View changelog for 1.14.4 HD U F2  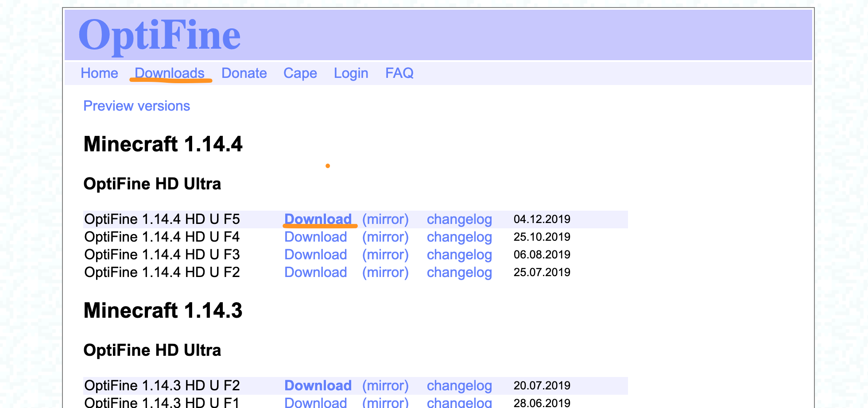(x=459, y=273)
